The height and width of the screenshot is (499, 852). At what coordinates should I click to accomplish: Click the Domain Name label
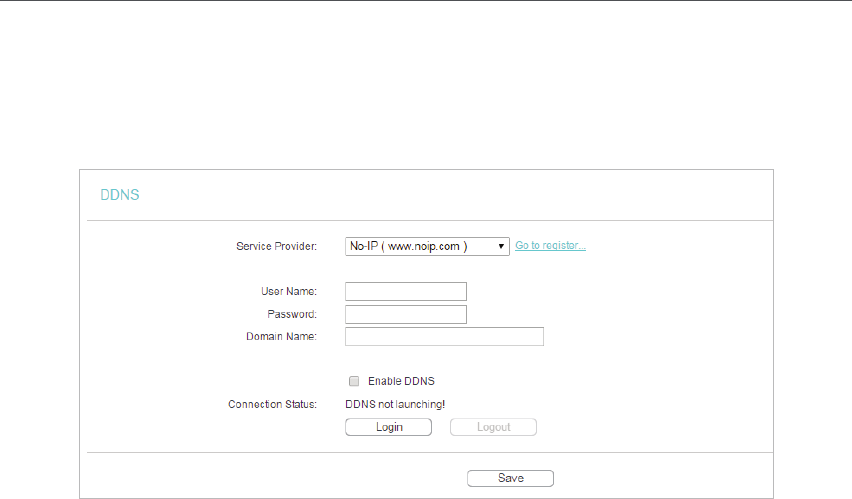point(281,336)
